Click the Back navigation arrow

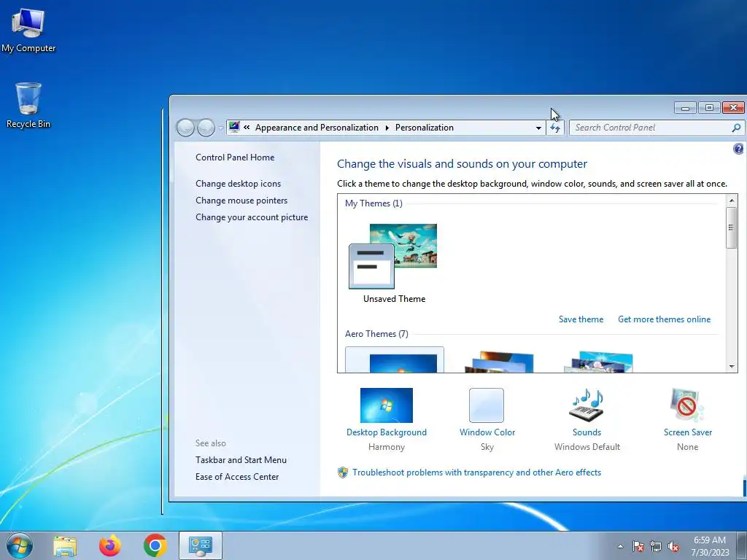185,128
